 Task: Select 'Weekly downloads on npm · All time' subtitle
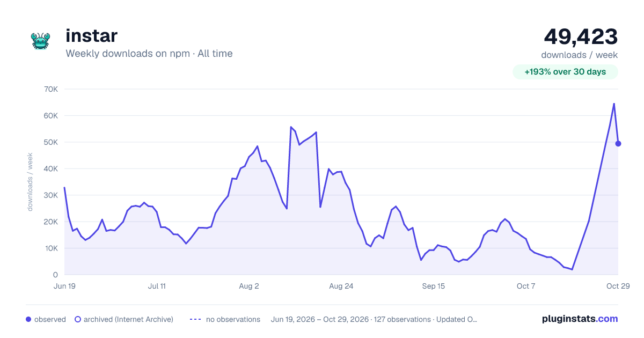pos(149,54)
